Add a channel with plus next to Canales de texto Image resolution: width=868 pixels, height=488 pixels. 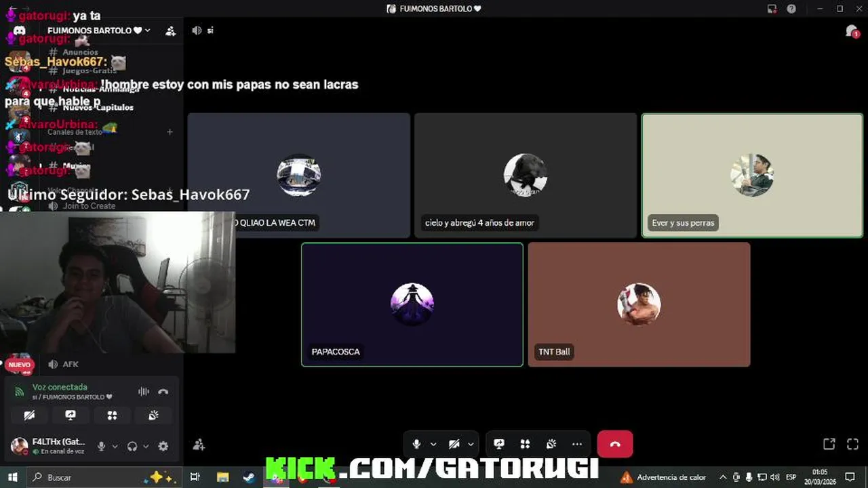click(x=170, y=132)
